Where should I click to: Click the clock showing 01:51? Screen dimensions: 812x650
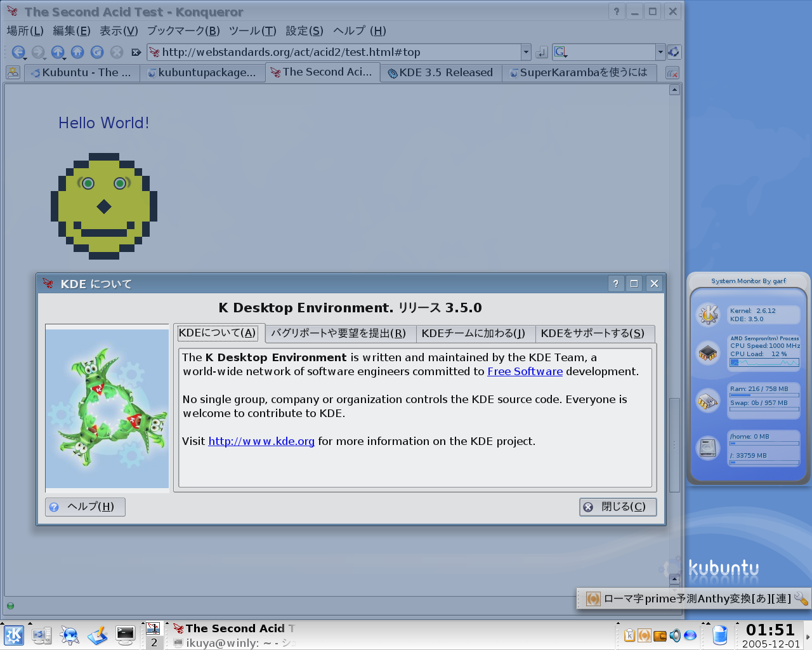[x=770, y=630]
